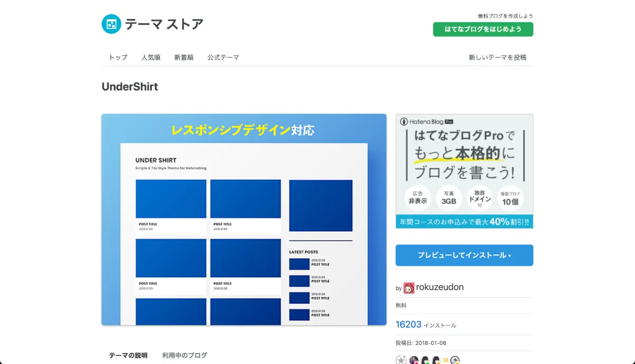Open the テーマ ストア title link

pyautogui.click(x=164, y=24)
